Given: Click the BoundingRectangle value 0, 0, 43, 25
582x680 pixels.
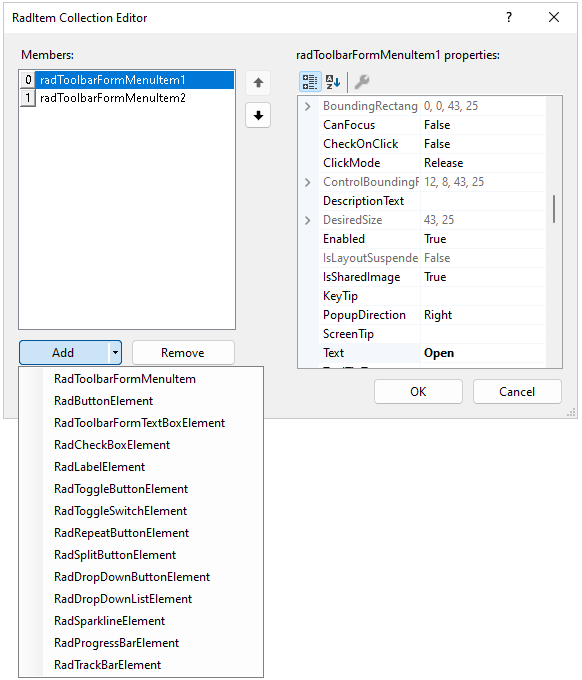Looking at the screenshot, I should (483, 106).
